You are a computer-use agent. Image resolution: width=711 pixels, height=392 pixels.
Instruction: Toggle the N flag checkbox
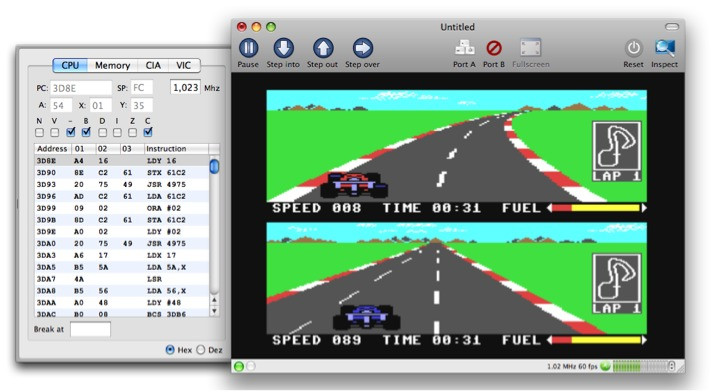click(39, 132)
